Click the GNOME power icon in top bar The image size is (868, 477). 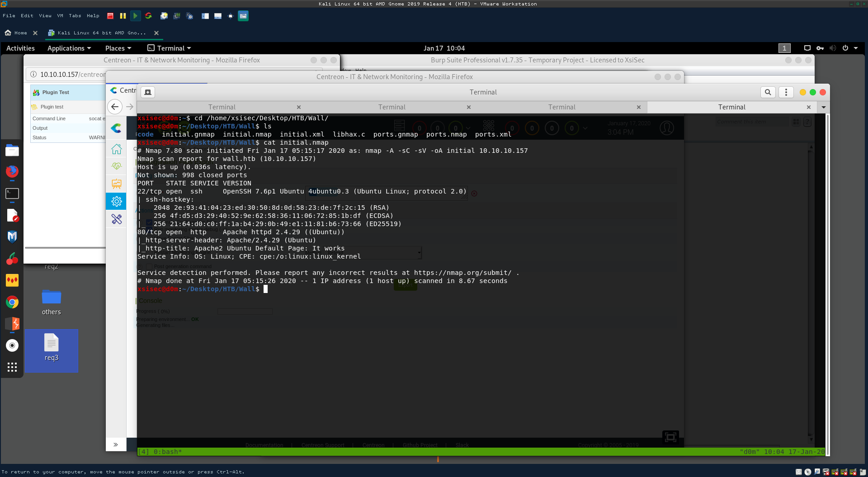tap(845, 48)
